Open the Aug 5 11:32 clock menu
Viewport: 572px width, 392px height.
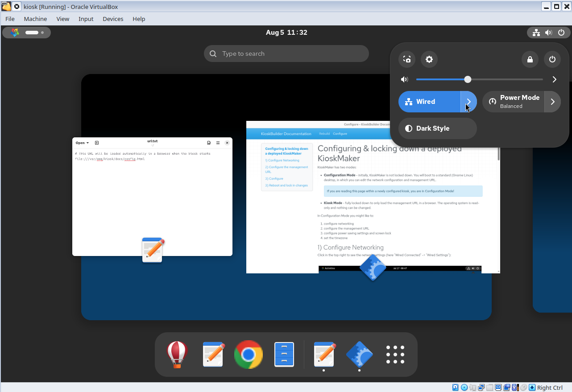click(286, 33)
